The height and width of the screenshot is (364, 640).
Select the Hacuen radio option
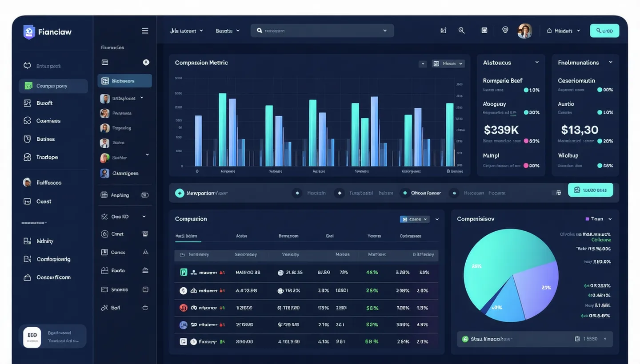coord(454,193)
